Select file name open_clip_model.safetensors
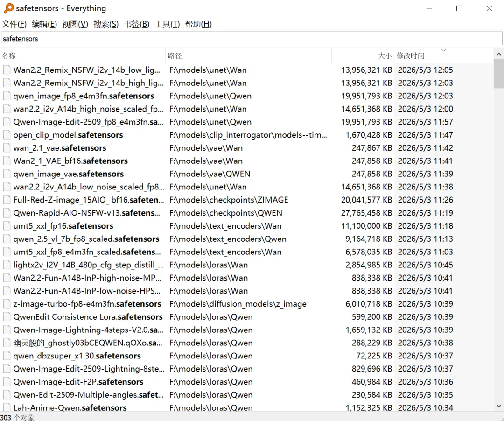This screenshot has width=504, height=421. (68, 135)
